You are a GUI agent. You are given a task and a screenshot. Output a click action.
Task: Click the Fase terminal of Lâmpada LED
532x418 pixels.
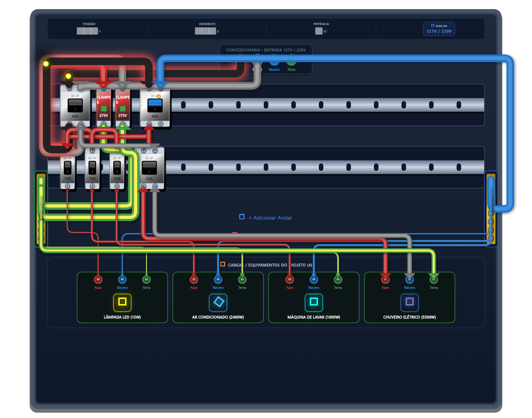pos(98,280)
